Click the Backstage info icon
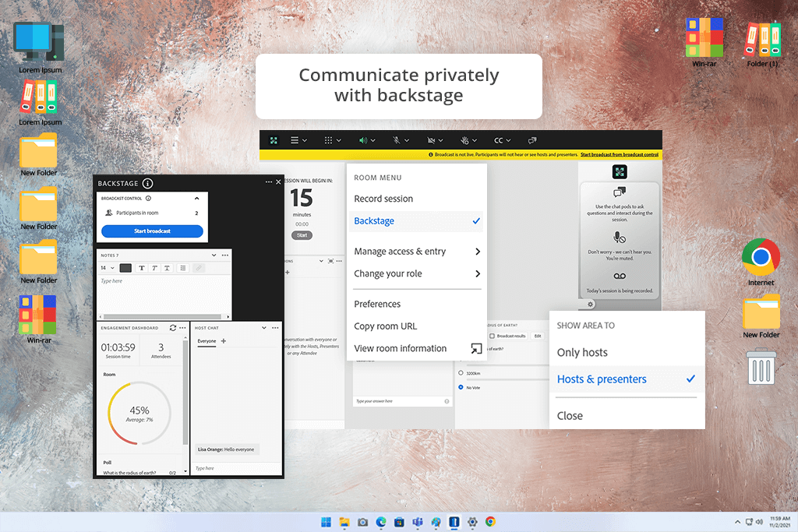This screenshot has width=798, height=532. [x=148, y=184]
